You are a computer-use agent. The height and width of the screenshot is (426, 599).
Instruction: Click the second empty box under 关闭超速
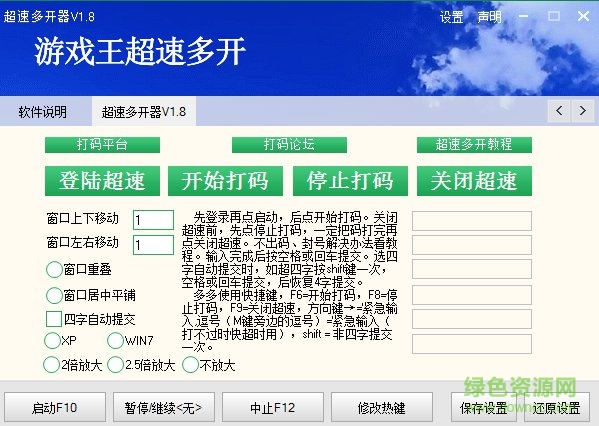[x=472, y=245]
